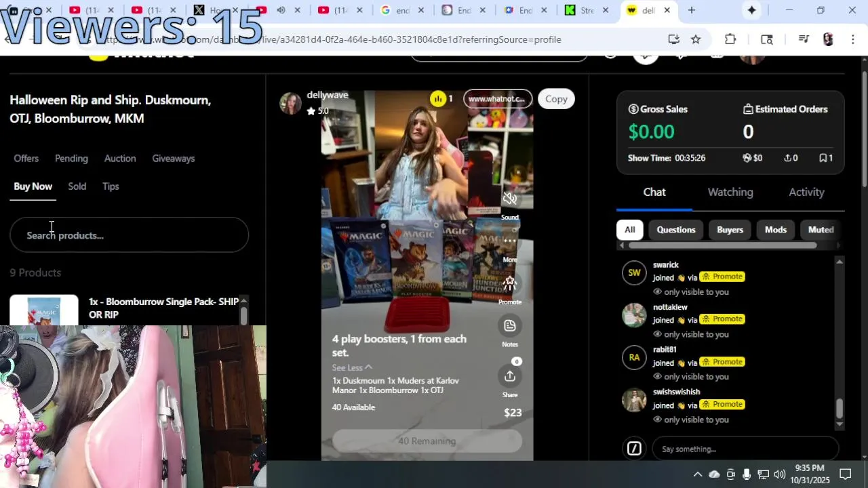Promote nottaklew in chat

point(722,319)
